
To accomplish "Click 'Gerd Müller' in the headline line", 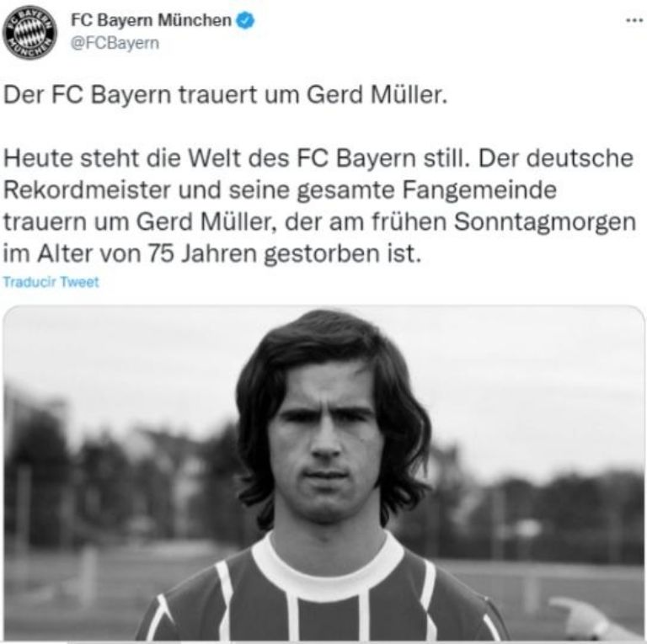I will tap(377, 95).
